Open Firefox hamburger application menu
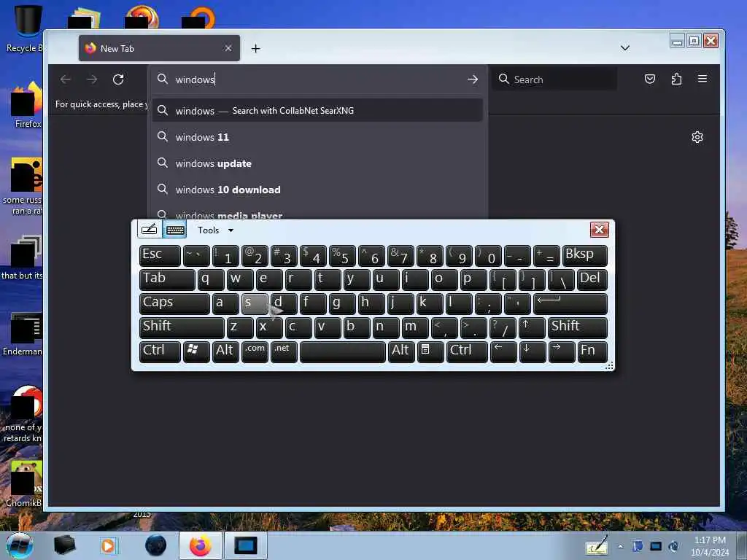The height and width of the screenshot is (560, 747). click(703, 79)
